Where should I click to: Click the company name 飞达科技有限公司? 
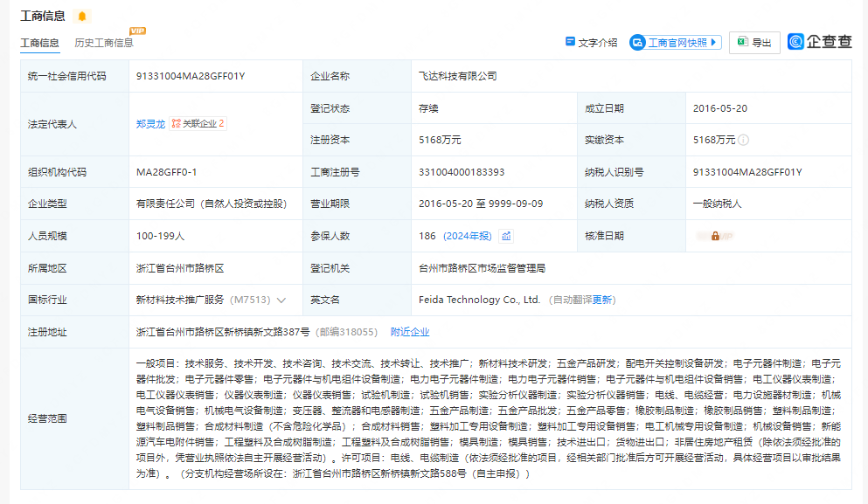point(457,76)
